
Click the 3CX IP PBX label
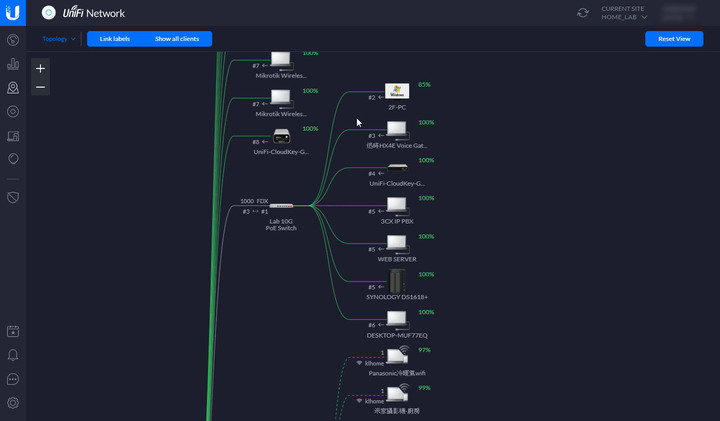click(x=397, y=221)
